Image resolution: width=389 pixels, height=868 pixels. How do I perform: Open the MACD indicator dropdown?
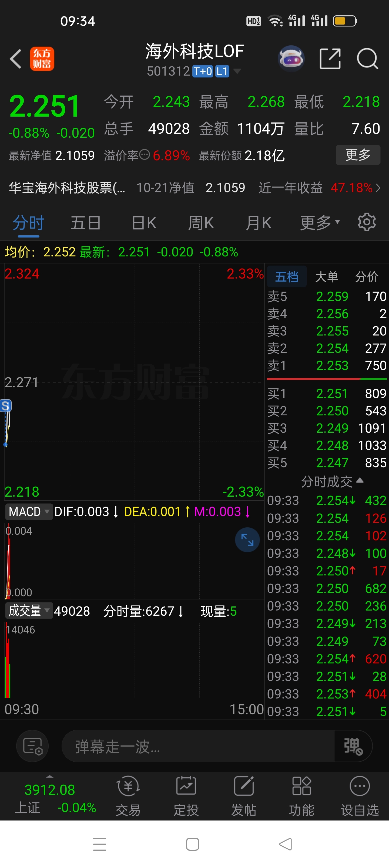29,511
